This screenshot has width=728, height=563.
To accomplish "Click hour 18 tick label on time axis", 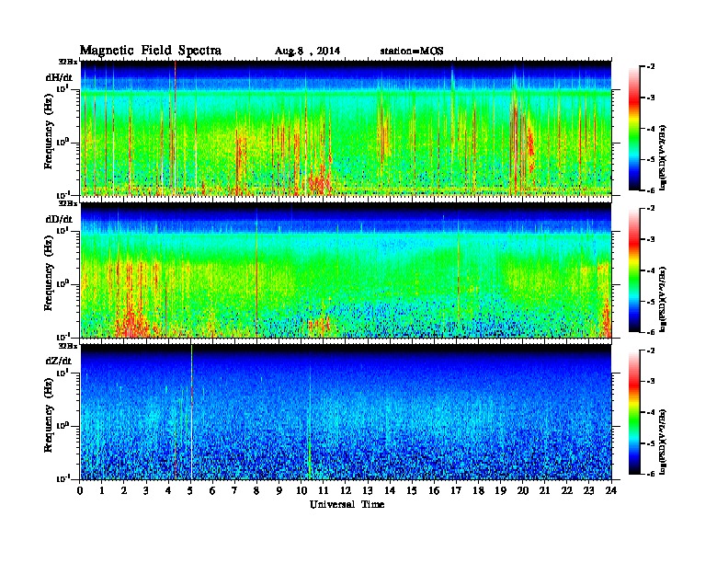I will (x=478, y=491).
